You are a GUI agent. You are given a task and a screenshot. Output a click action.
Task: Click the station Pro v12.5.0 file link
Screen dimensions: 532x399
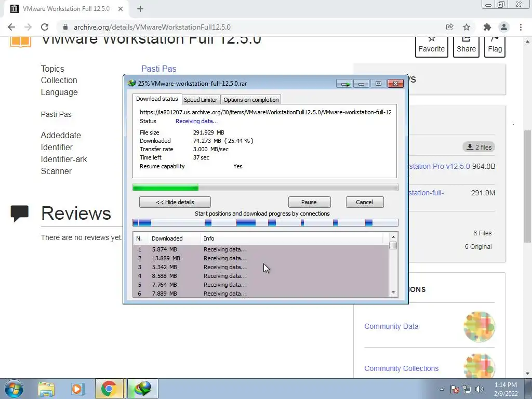point(440,167)
